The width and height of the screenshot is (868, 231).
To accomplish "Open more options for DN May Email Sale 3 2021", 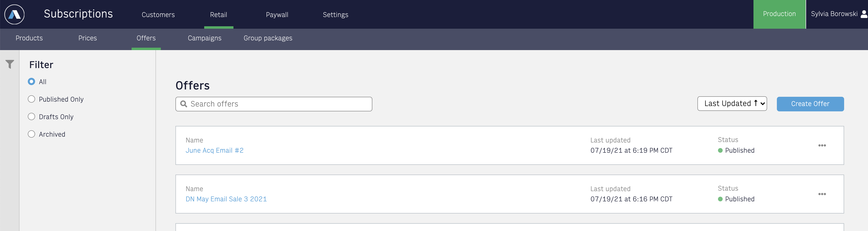I will tap(822, 194).
